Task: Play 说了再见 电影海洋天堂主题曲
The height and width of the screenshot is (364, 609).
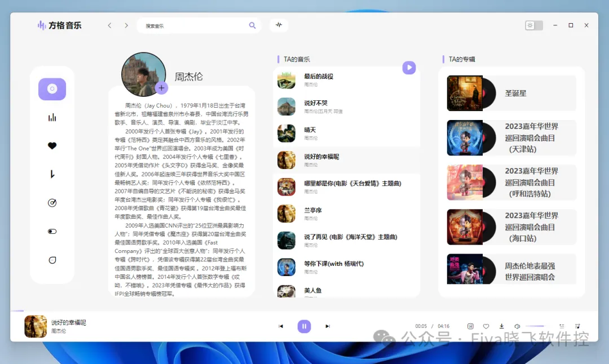Action: 346,241
